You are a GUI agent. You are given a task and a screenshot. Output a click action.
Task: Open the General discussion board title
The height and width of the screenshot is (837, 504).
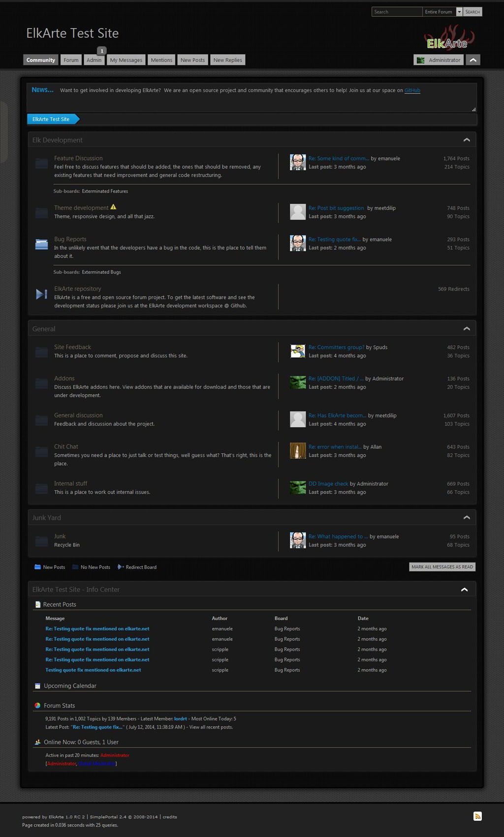78,415
